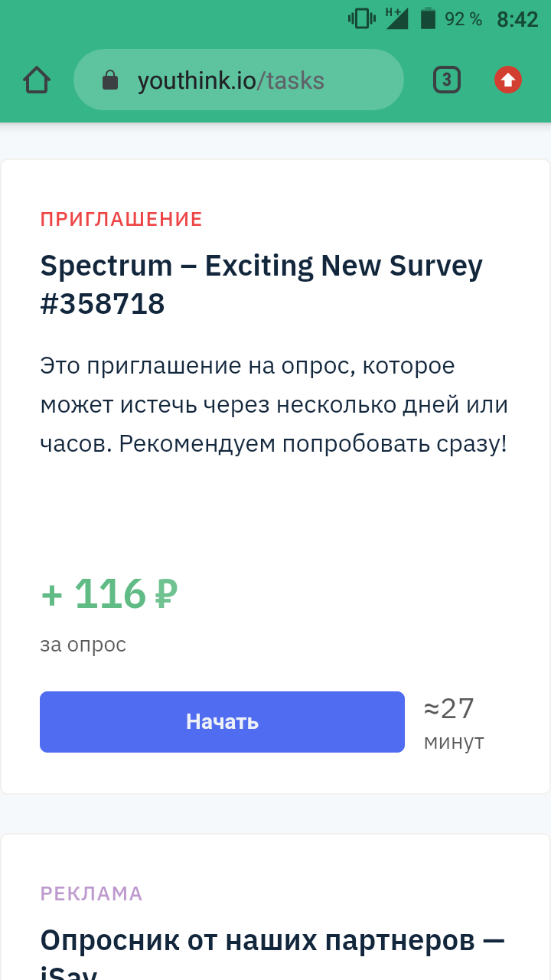Image resolution: width=551 pixels, height=980 pixels.
Task: Tap the signal strength triangle icon
Action: 399,20
